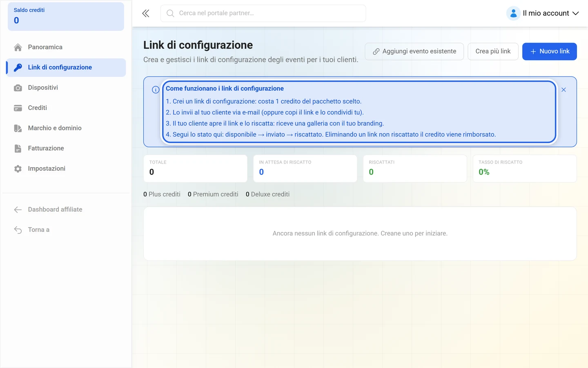
Task: Click the 'Come funzionano i link di configurazione' heading
Action: tap(225, 88)
